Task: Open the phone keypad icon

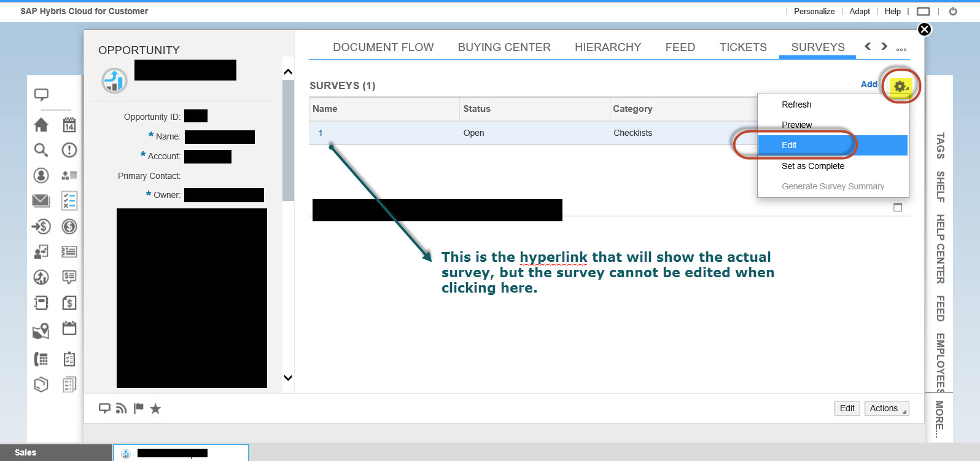Action: tap(41, 359)
